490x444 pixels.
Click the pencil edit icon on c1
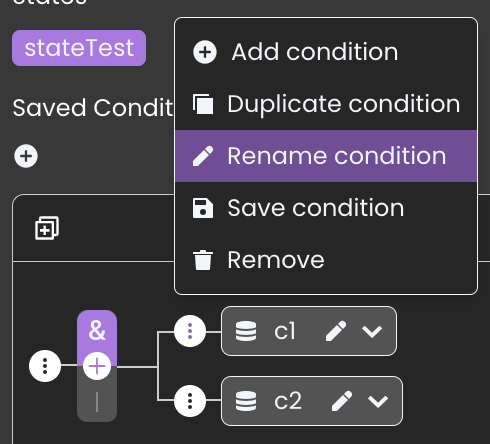336,331
